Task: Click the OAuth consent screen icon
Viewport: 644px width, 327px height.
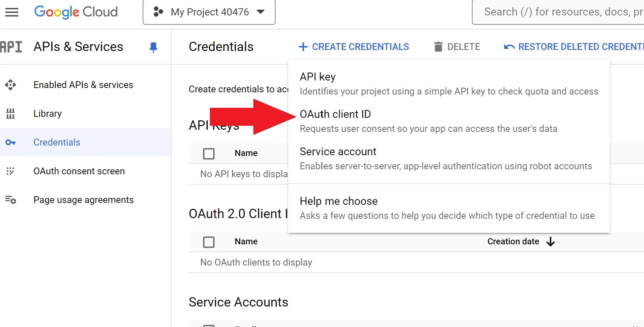Action: (x=10, y=171)
